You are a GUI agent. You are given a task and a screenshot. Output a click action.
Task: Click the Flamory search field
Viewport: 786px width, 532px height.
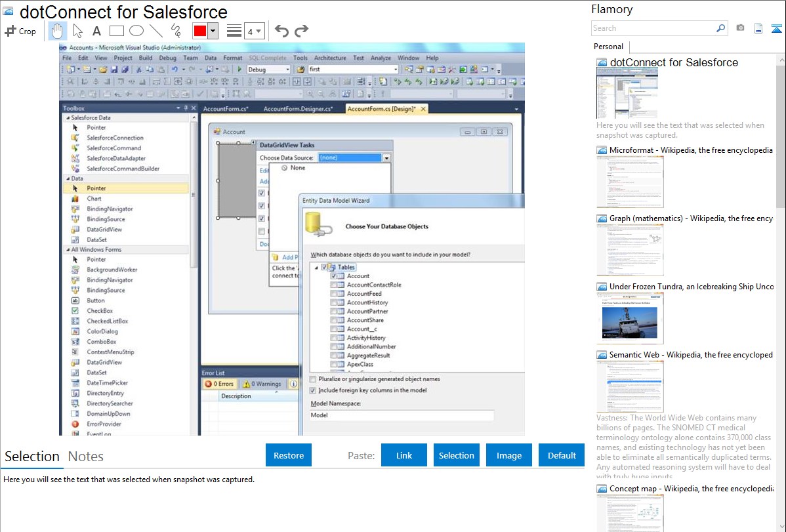653,28
